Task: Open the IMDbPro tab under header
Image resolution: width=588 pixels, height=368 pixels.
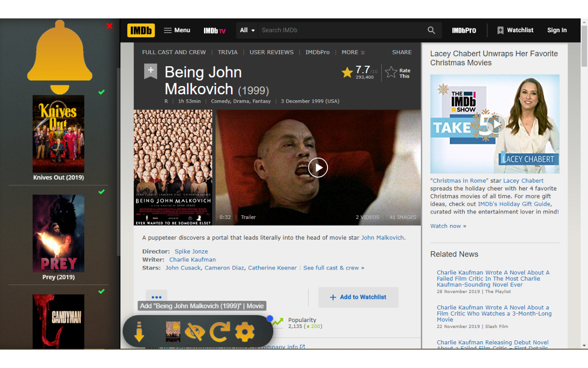Action: pyautogui.click(x=317, y=52)
